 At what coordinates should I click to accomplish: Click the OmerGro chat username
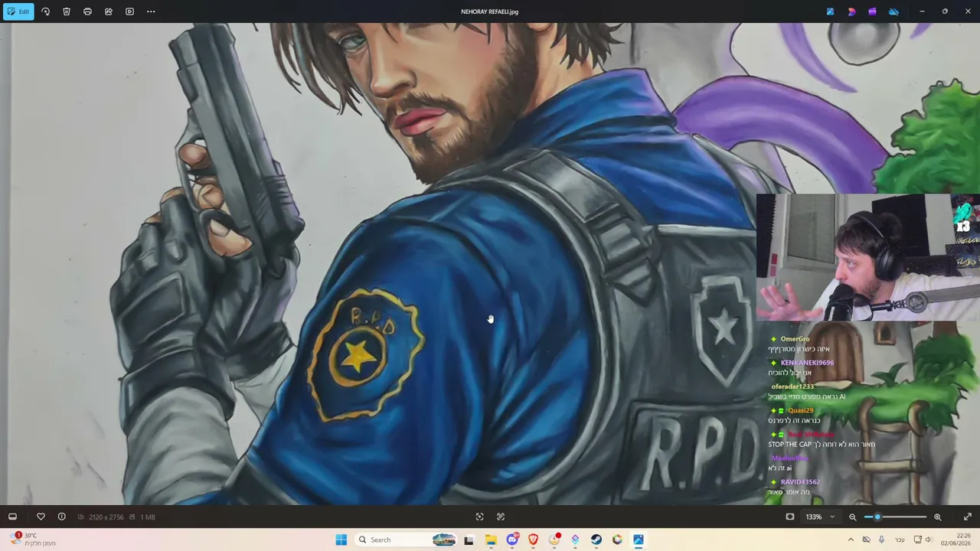pos(795,339)
